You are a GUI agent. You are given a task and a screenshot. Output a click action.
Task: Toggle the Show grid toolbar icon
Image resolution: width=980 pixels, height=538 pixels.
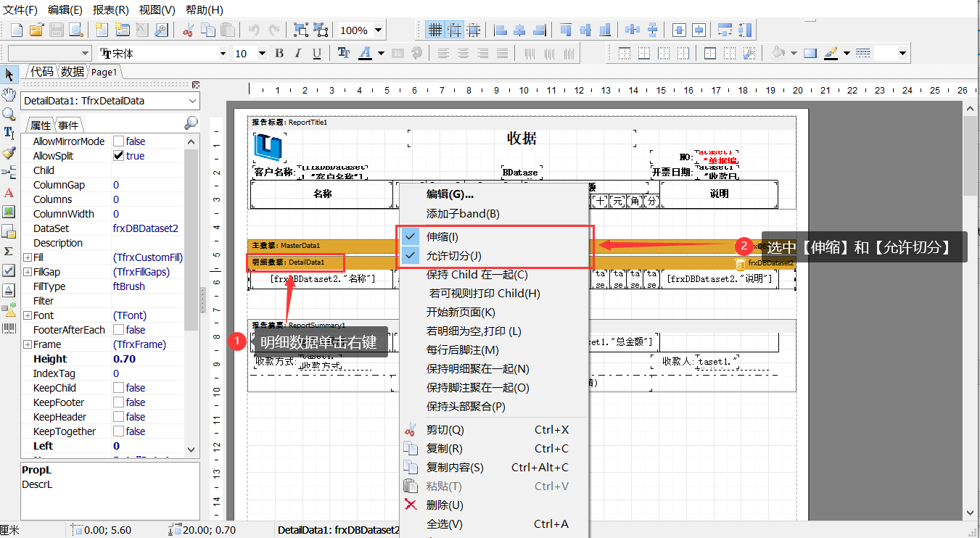(435, 30)
